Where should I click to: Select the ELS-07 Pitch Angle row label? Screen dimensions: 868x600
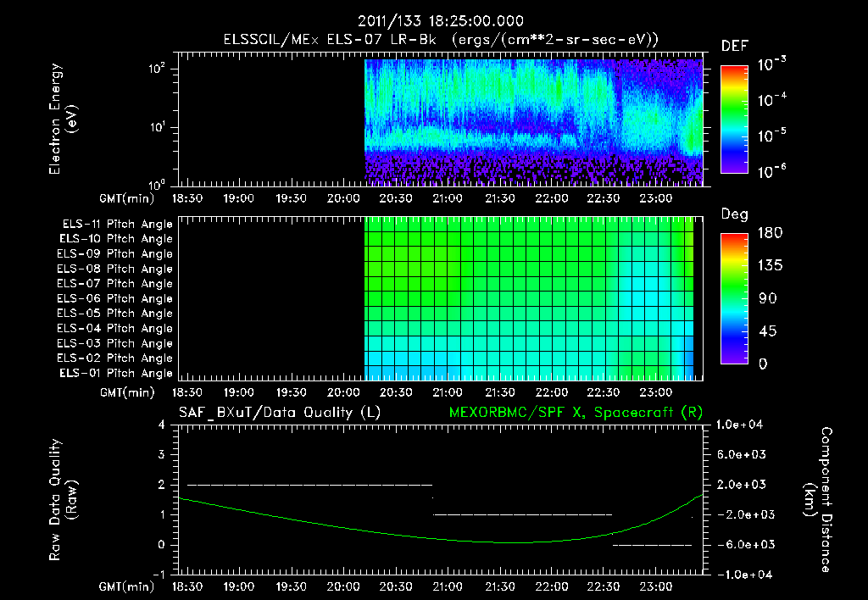(115, 283)
